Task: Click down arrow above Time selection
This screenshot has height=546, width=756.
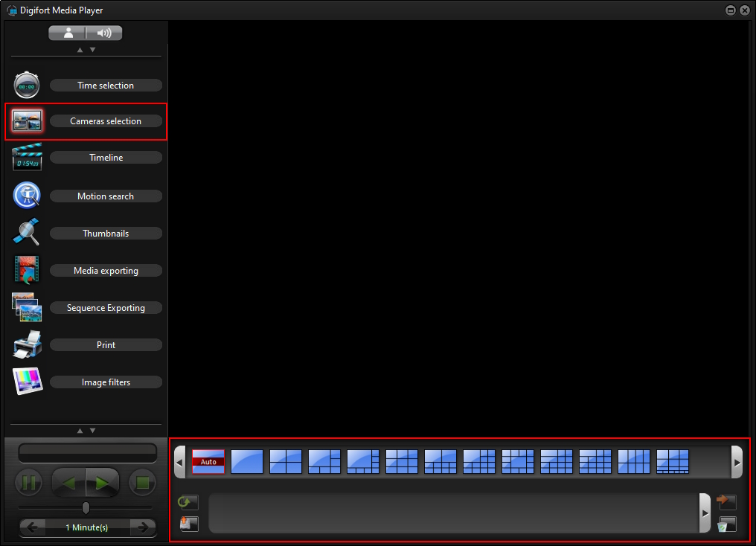Action: [92, 50]
